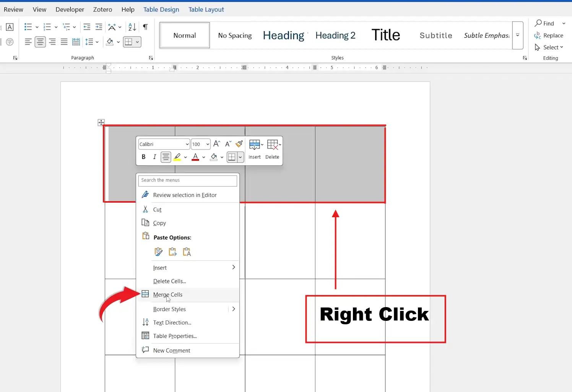Toggle Show/Hide paragraph marks

click(145, 27)
